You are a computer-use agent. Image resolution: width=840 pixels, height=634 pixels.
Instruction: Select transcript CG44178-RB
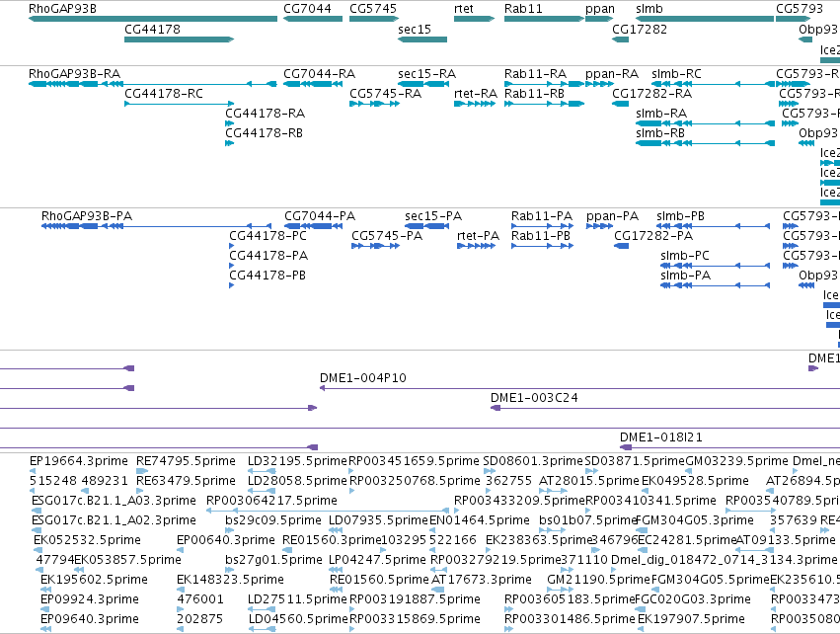click(x=229, y=143)
